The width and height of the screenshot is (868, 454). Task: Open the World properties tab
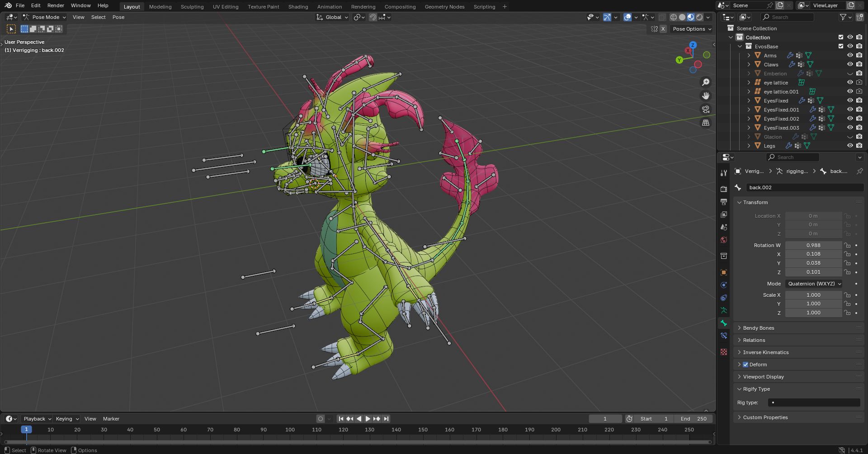tap(724, 239)
